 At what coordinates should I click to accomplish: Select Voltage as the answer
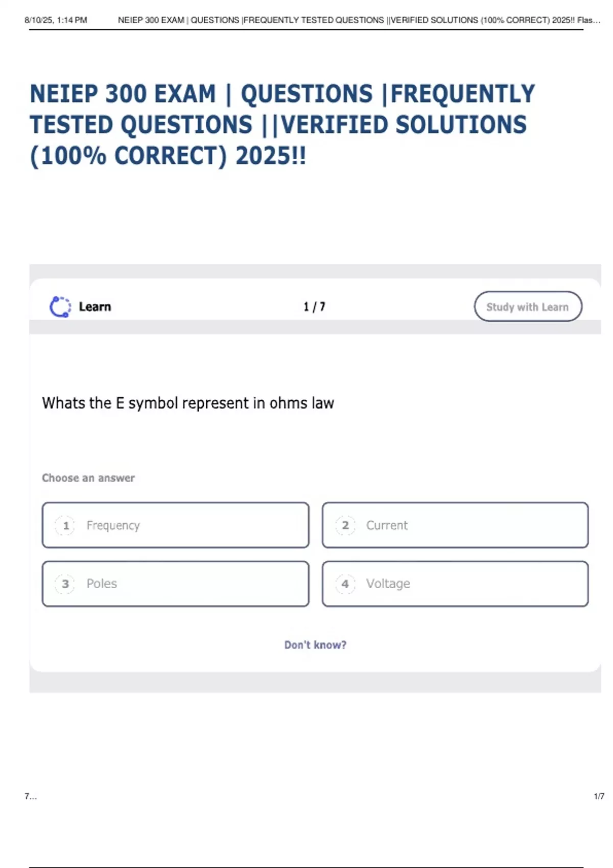(455, 584)
